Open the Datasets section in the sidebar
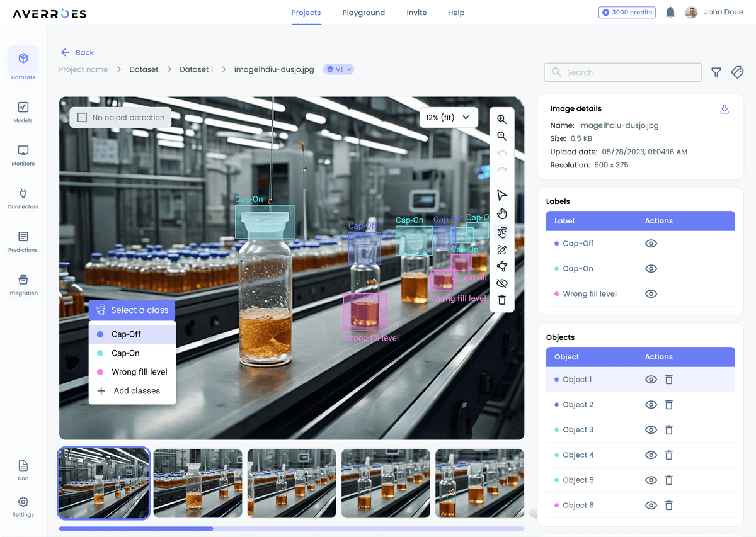The height and width of the screenshot is (537, 756). click(23, 63)
